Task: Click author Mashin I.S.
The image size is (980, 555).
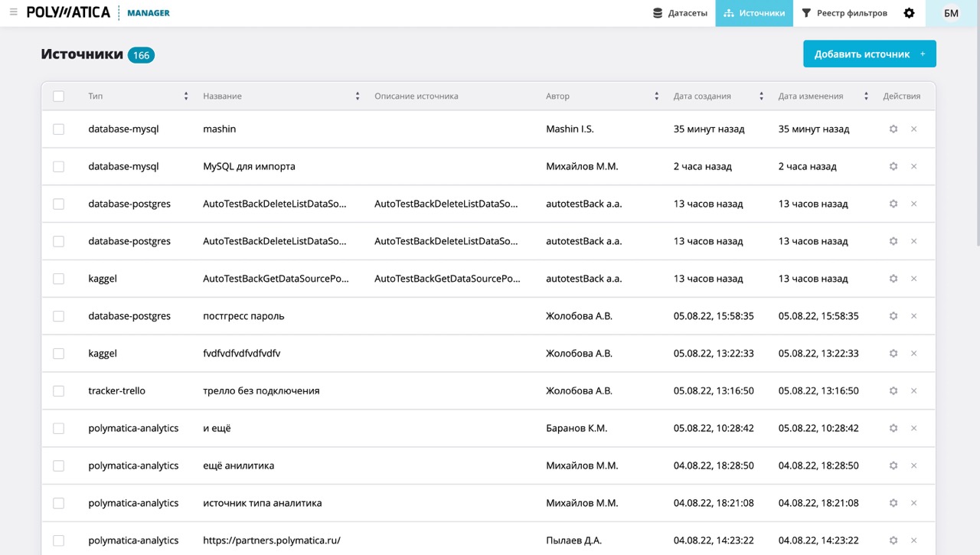Action: [x=570, y=129]
